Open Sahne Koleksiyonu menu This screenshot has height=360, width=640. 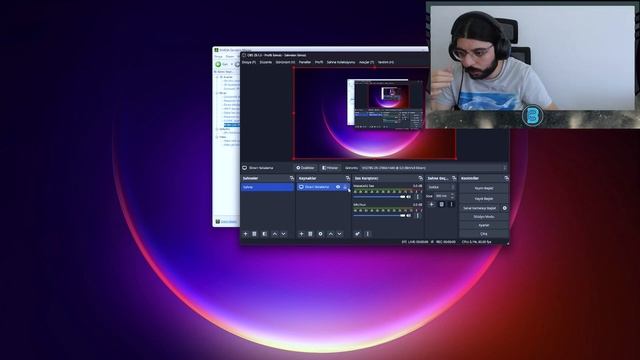tap(341, 62)
